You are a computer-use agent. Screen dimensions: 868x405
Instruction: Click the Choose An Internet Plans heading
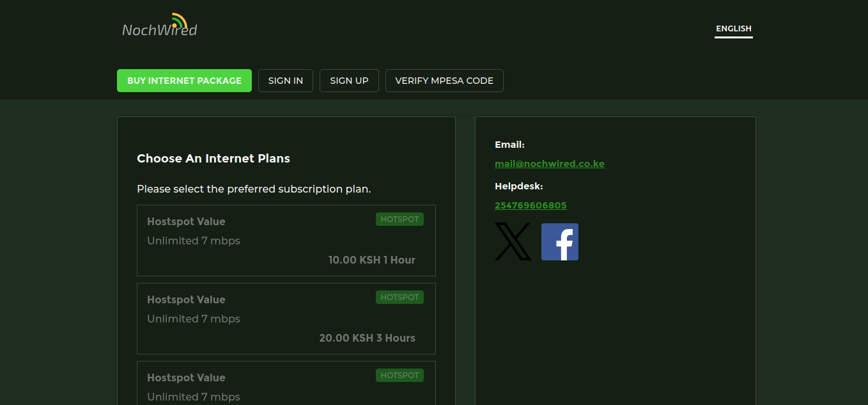pyautogui.click(x=213, y=158)
